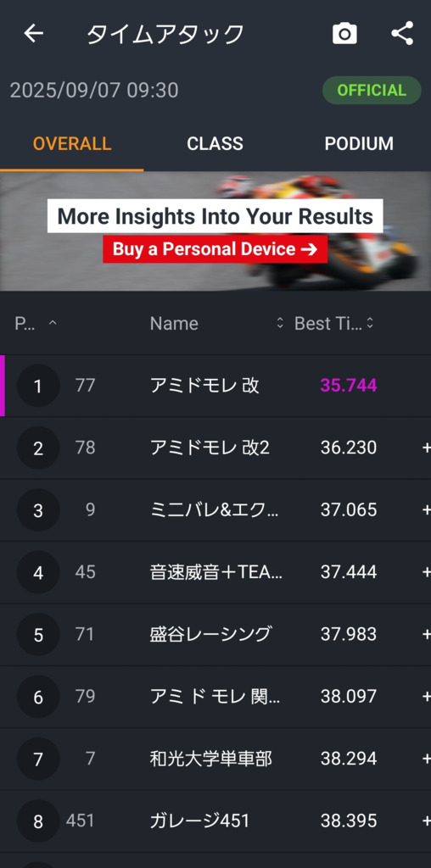Tap the purple 35.744 best time
The width and height of the screenshot is (431, 868).
click(x=349, y=386)
